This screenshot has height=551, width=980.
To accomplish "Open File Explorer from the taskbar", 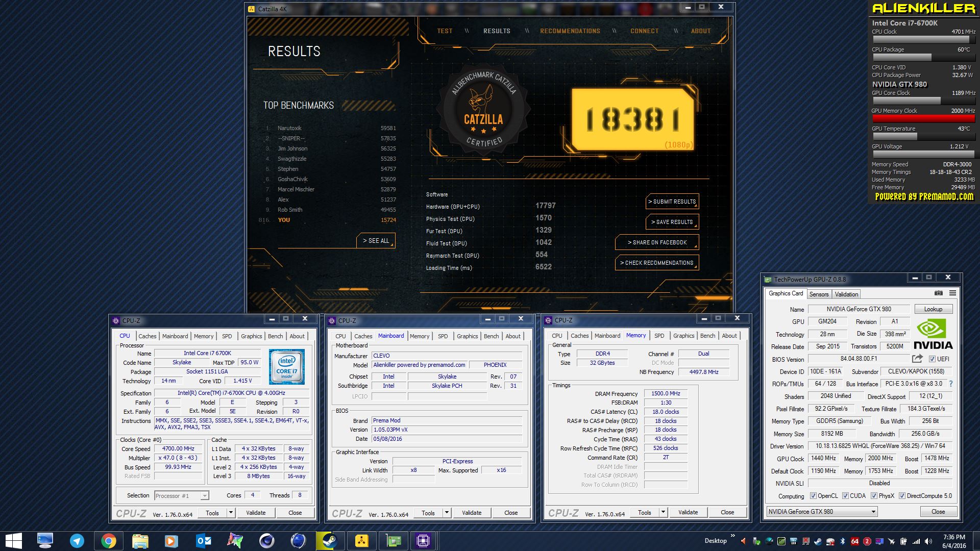I will coord(140,541).
